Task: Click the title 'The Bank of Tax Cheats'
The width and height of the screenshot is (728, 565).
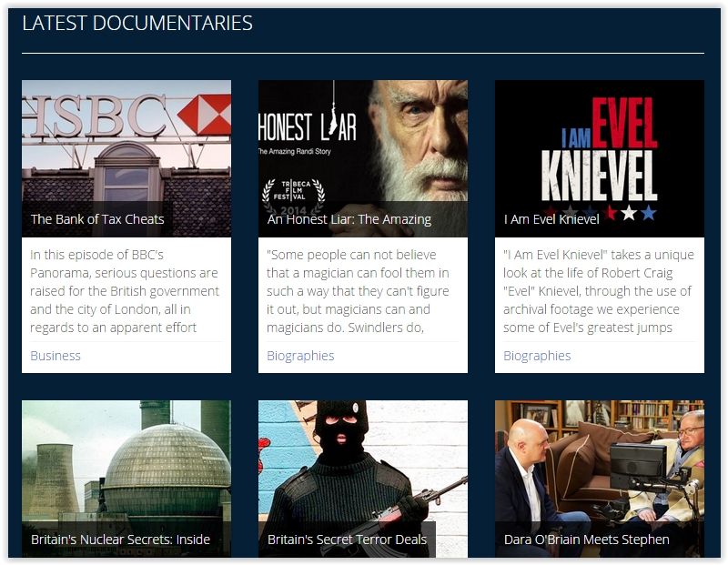Action: pos(97,219)
